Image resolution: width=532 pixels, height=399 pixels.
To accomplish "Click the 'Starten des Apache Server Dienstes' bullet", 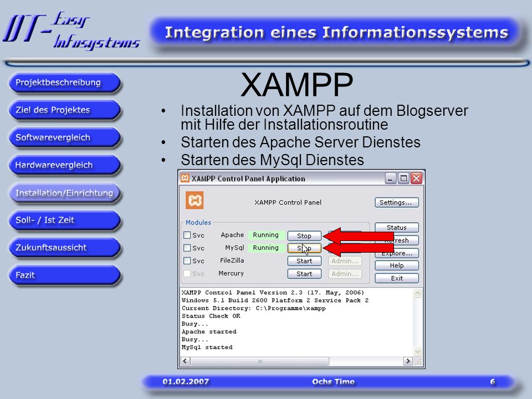I will [300, 142].
